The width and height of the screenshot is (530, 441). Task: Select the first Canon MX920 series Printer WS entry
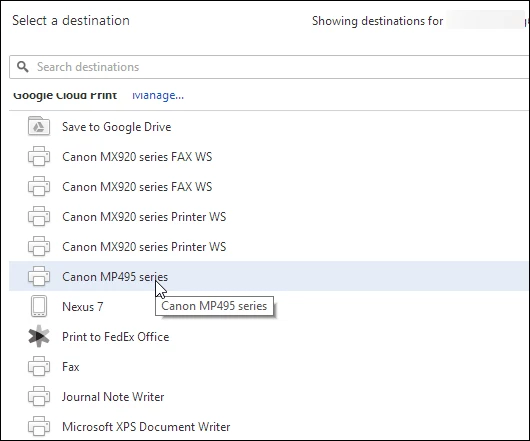(144, 217)
